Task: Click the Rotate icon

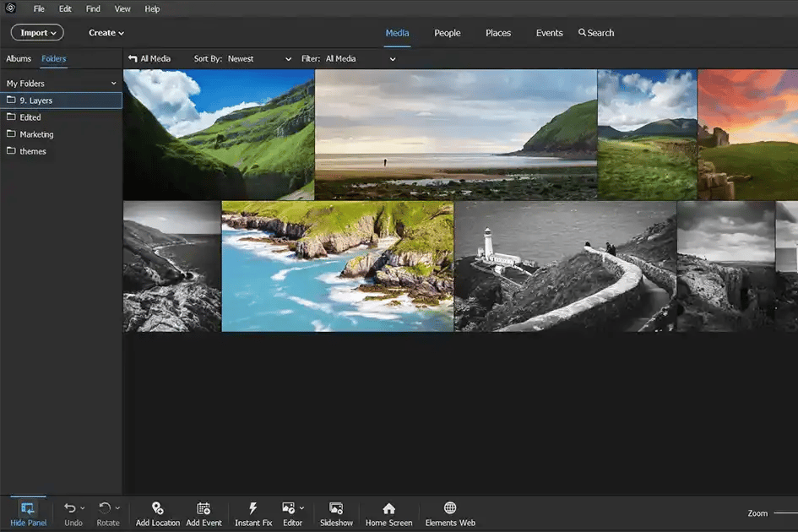Action: (105, 508)
